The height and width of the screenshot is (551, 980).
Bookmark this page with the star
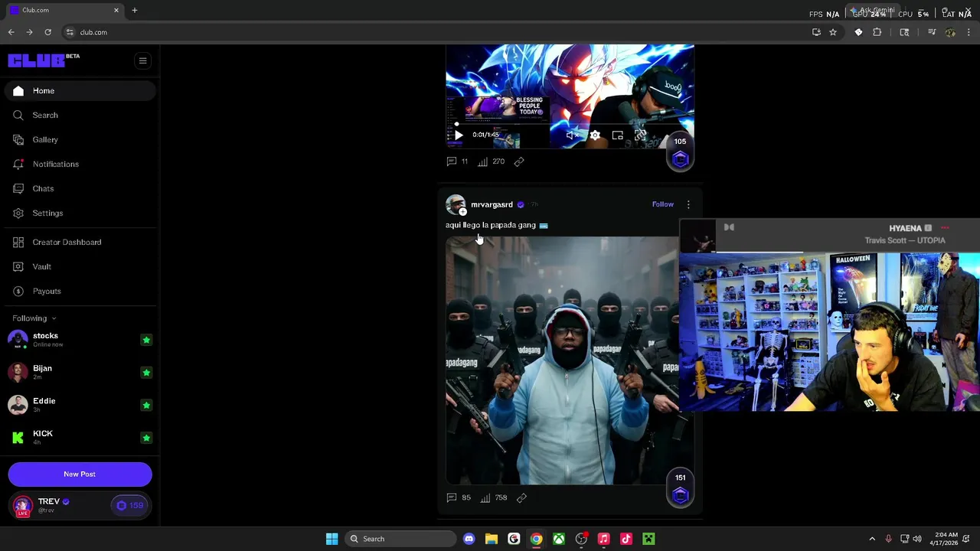[x=833, y=32]
